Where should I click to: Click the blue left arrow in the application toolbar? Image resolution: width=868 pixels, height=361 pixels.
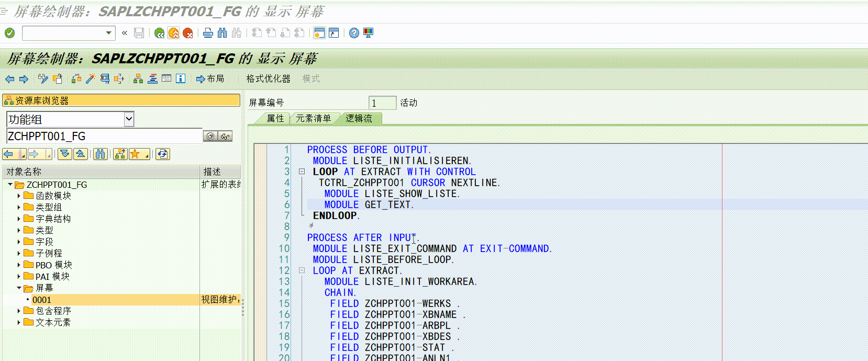[9, 79]
